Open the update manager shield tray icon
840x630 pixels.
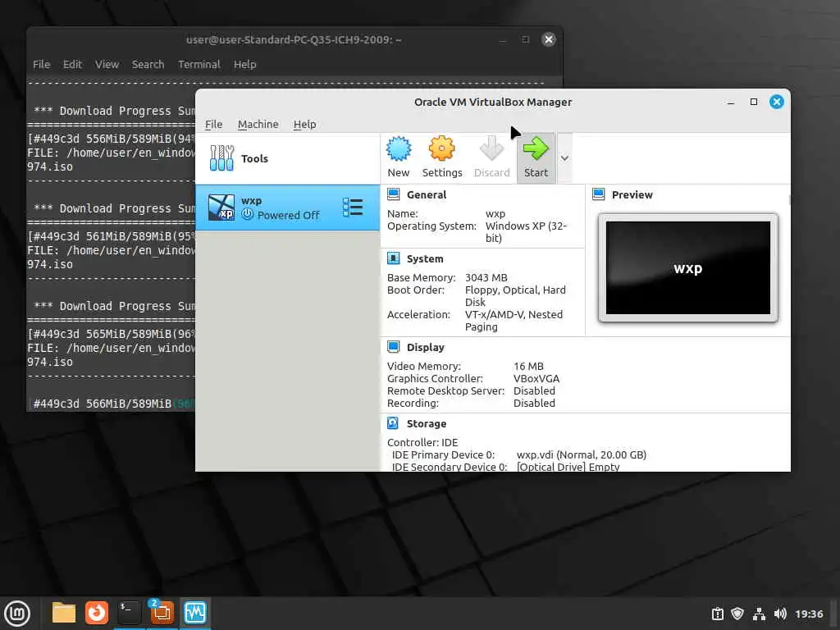pyautogui.click(x=737, y=614)
